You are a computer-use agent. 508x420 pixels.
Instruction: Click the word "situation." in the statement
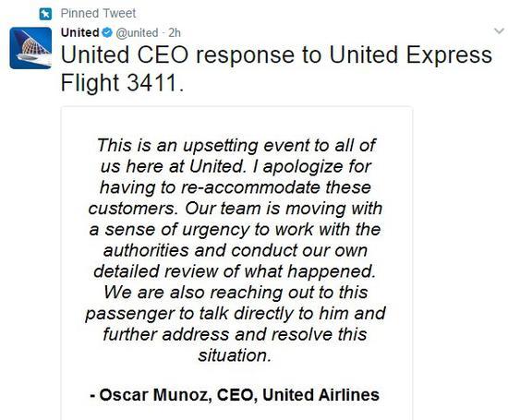235,355
